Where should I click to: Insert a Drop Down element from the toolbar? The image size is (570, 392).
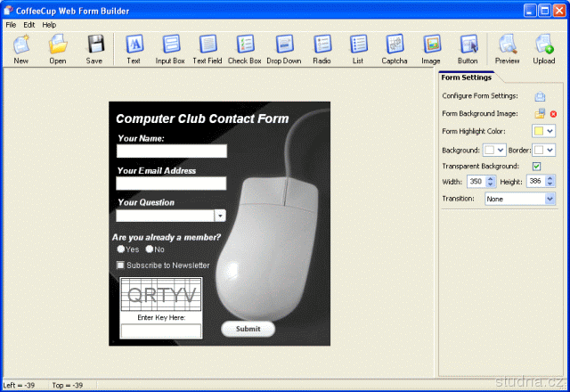click(x=284, y=48)
